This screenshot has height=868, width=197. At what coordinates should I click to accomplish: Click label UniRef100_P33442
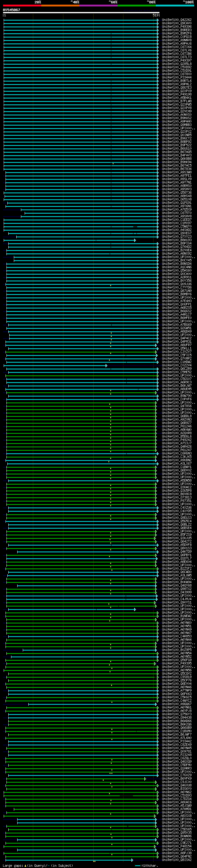177,741
